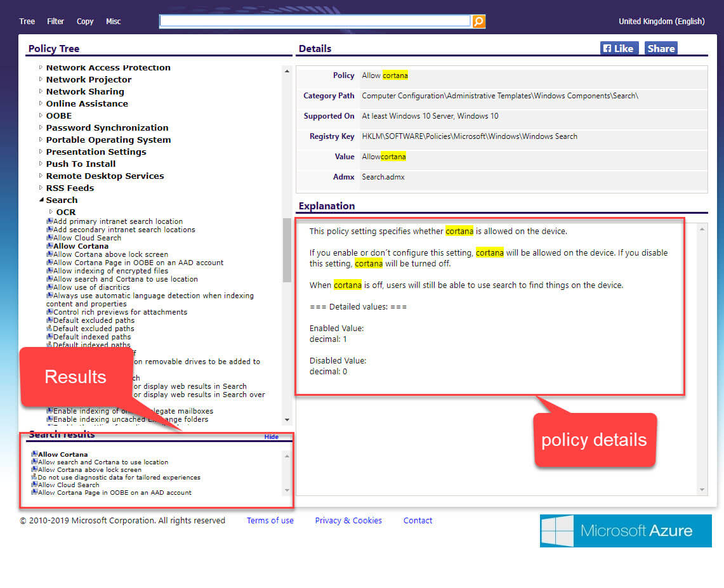Select Allow search and Cortana to use location in tree
The width and height of the screenshot is (724, 588).
pos(126,279)
